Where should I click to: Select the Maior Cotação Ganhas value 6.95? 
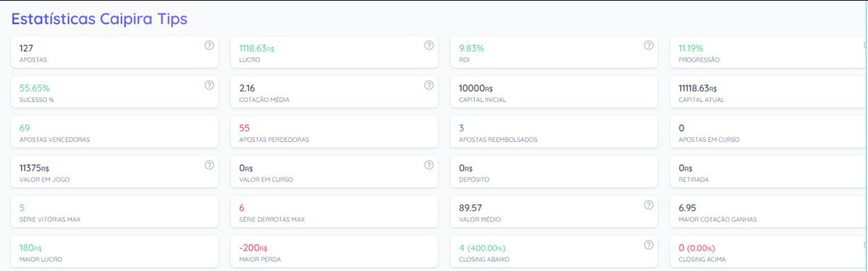(687, 207)
